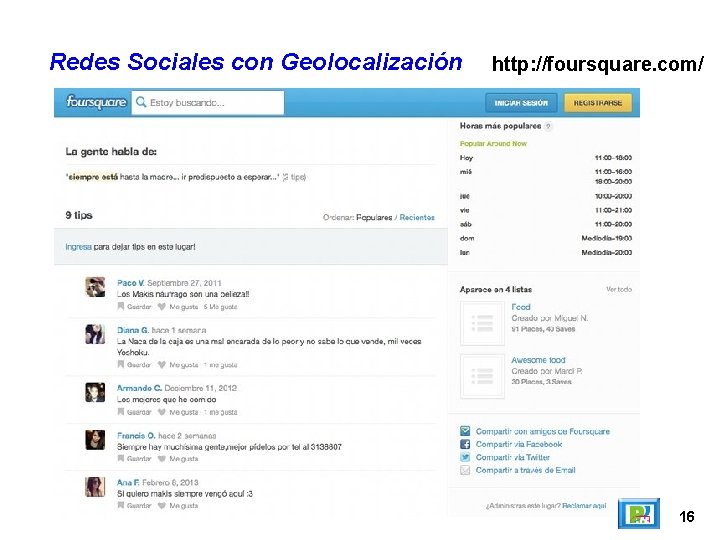
Task: Sort tips by Recientes
Action: 417,217
